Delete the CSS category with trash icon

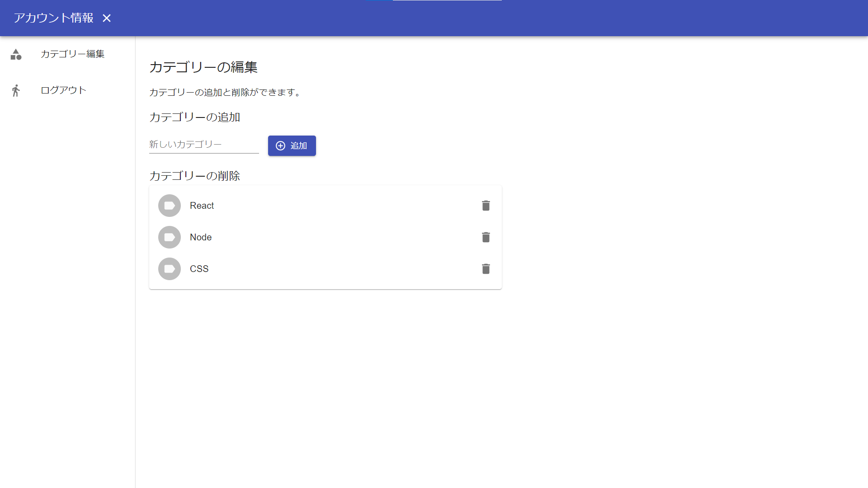[x=486, y=269]
